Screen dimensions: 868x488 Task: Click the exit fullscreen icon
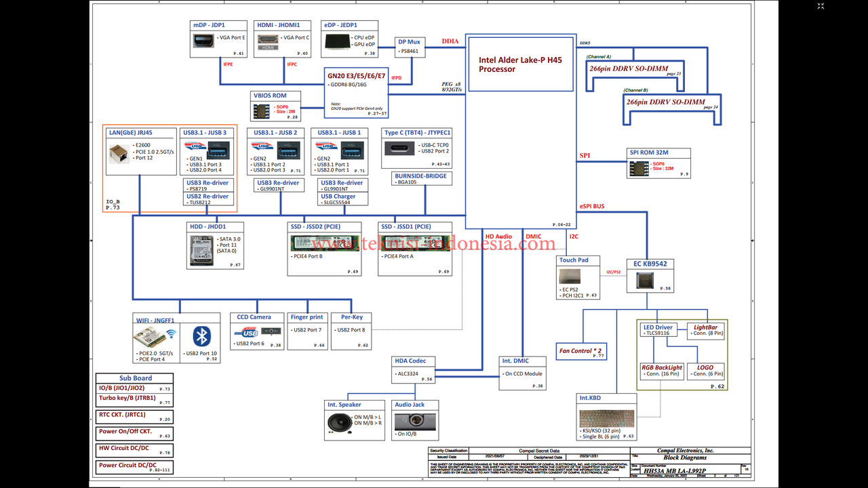pyautogui.click(x=821, y=6)
